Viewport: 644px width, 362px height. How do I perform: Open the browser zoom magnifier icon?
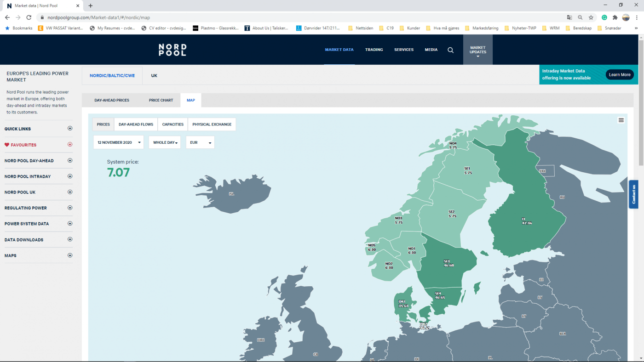click(x=580, y=17)
